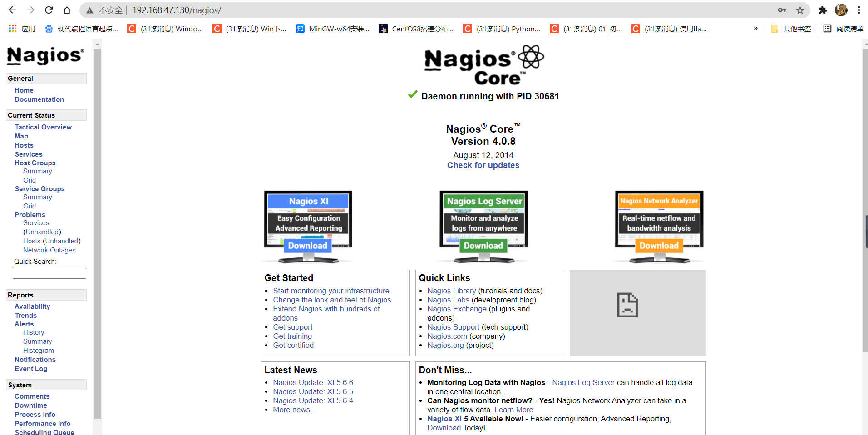Image resolution: width=868 pixels, height=435 pixels.
Task: Open the Trends report
Action: pos(26,316)
